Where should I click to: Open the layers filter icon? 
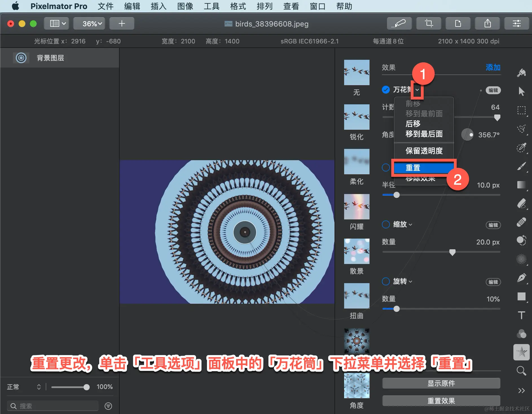[108, 406]
